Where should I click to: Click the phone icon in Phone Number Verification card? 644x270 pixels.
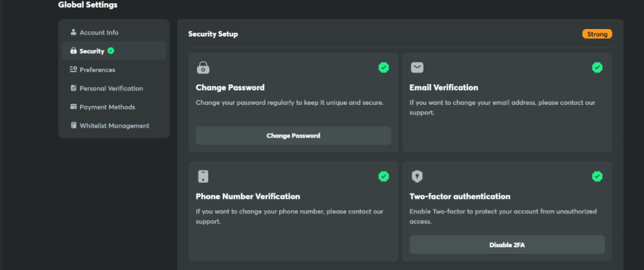(204, 176)
